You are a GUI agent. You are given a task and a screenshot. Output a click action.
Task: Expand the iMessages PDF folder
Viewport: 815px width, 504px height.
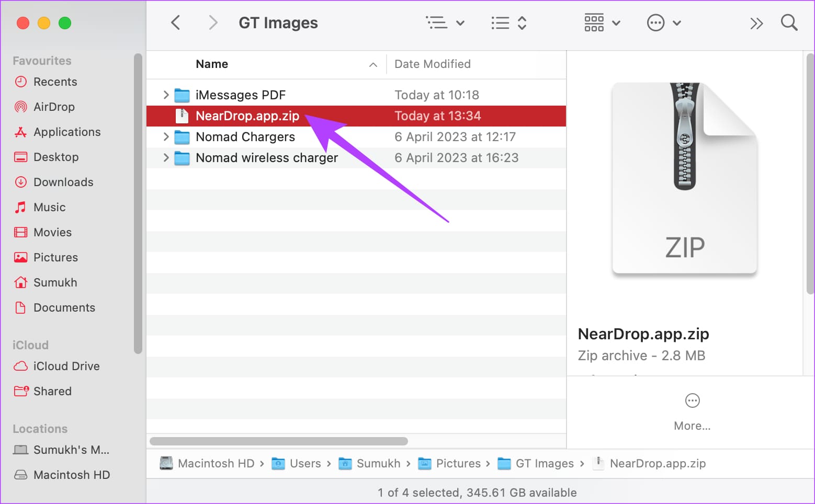166,95
